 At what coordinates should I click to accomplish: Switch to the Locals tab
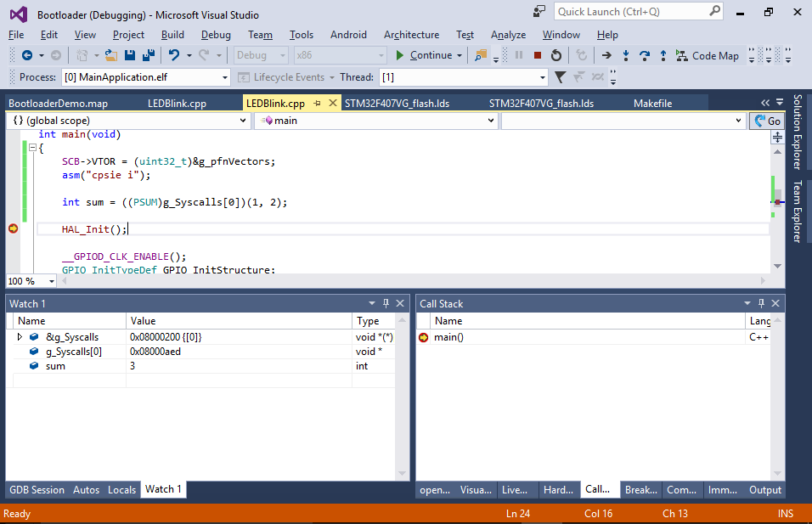[121, 490]
